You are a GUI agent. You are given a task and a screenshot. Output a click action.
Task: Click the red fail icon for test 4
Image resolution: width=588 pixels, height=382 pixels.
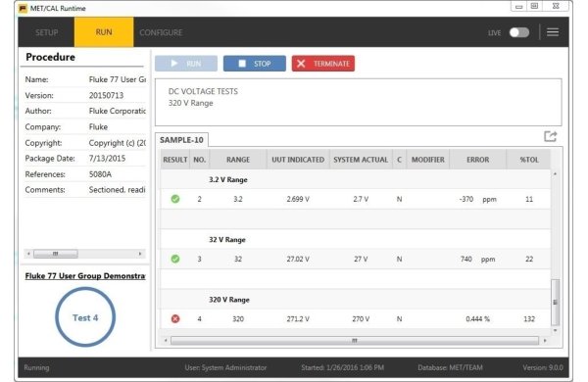pyautogui.click(x=175, y=319)
